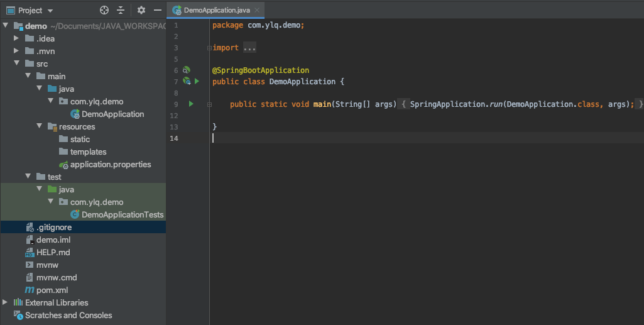The width and height of the screenshot is (644, 325).
Task: Open pom.xml Maven file
Action: click(x=52, y=290)
